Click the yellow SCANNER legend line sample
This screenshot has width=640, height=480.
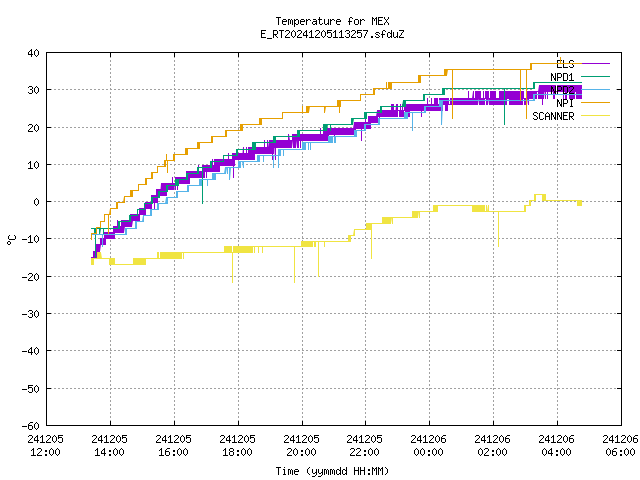pos(596,116)
